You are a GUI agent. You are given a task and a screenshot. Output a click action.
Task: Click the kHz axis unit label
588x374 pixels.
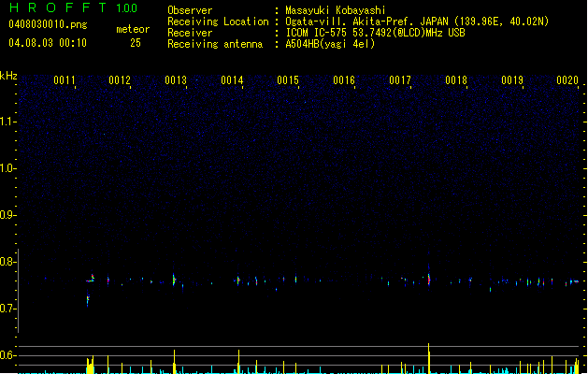(x=8, y=76)
